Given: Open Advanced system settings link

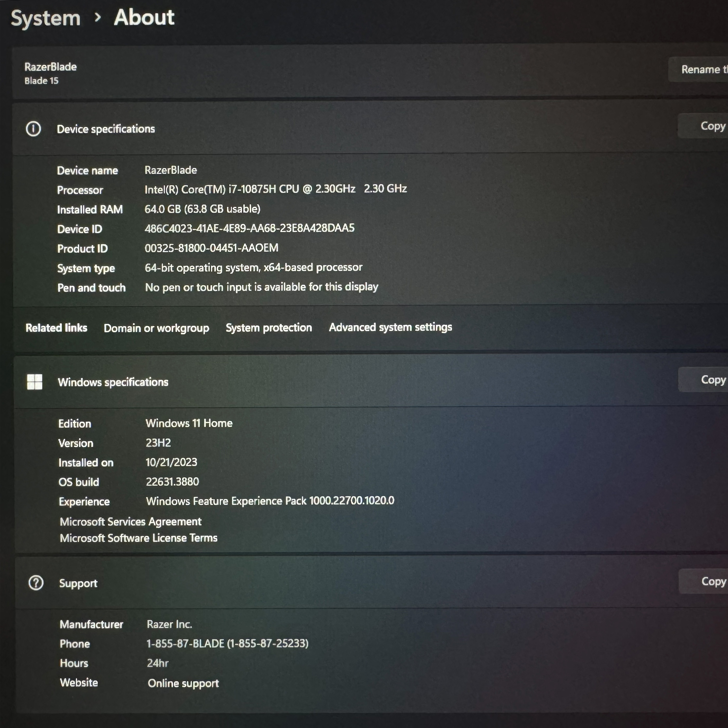Looking at the screenshot, I should (x=390, y=327).
